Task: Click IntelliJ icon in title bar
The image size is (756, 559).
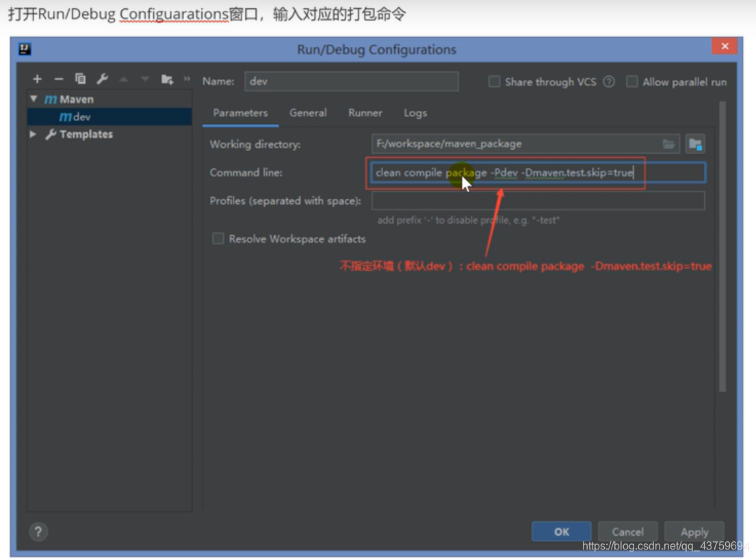Action: 25,49
